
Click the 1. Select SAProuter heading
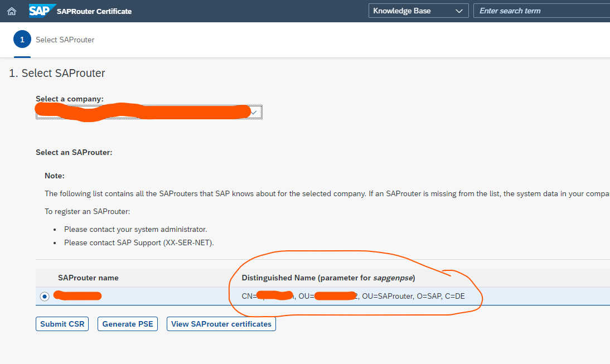click(x=57, y=73)
